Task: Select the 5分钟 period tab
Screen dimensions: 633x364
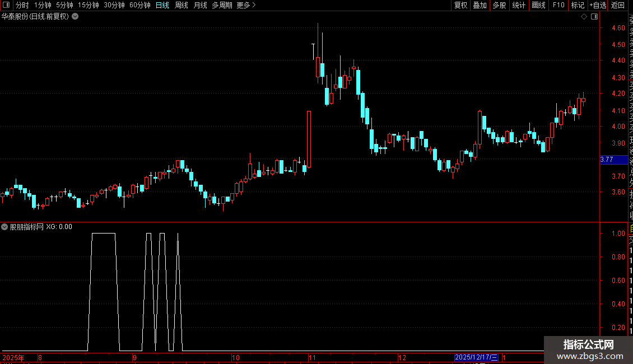Action: 64,5
